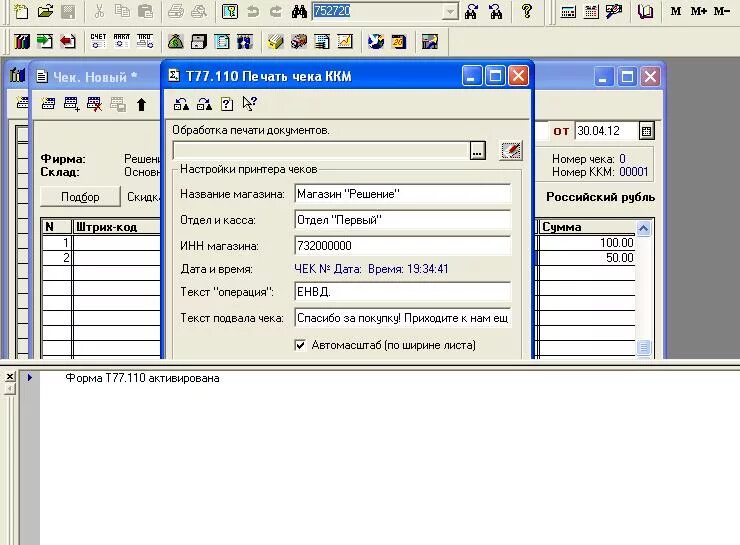Open the journals books icon in second toolbar
This screenshot has height=545, width=740.
[x=21, y=42]
